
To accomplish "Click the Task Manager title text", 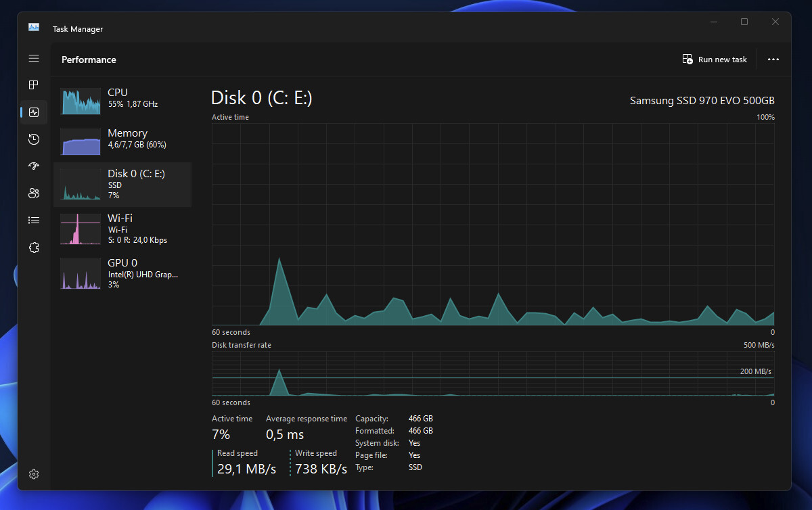I will tap(78, 29).
